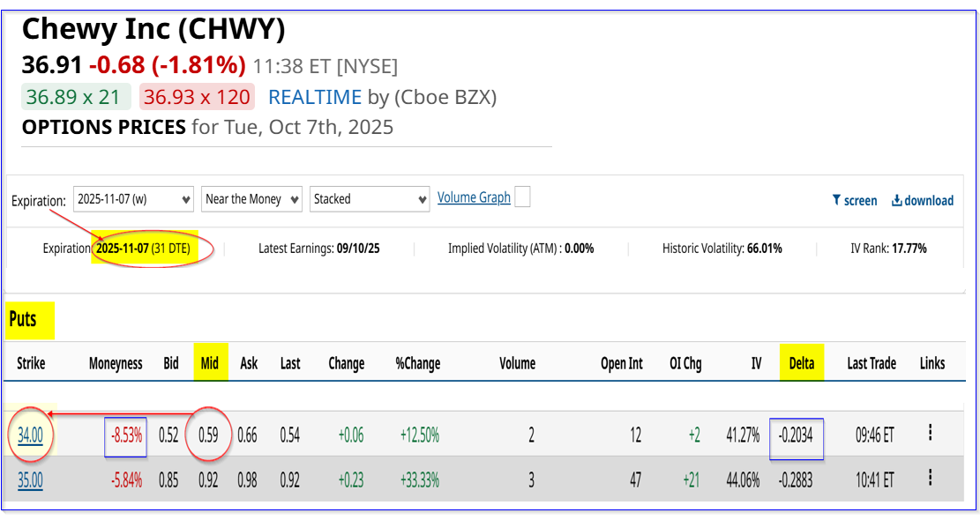Sort by the Moneyness column header
The image size is (980, 520).
116,363
